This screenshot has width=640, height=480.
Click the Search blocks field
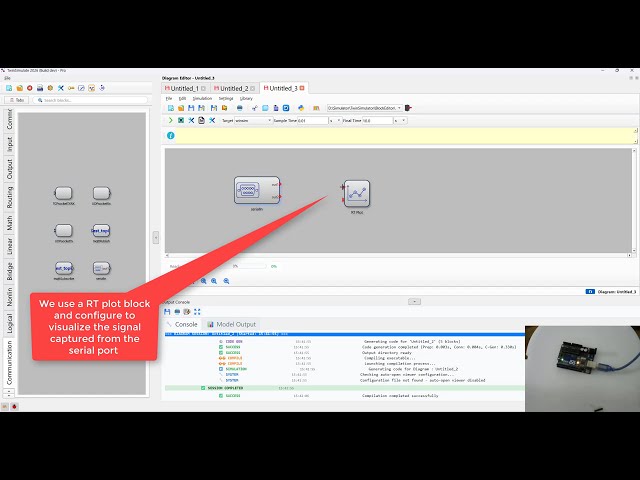pyautogui.click(x=90, y=100)
